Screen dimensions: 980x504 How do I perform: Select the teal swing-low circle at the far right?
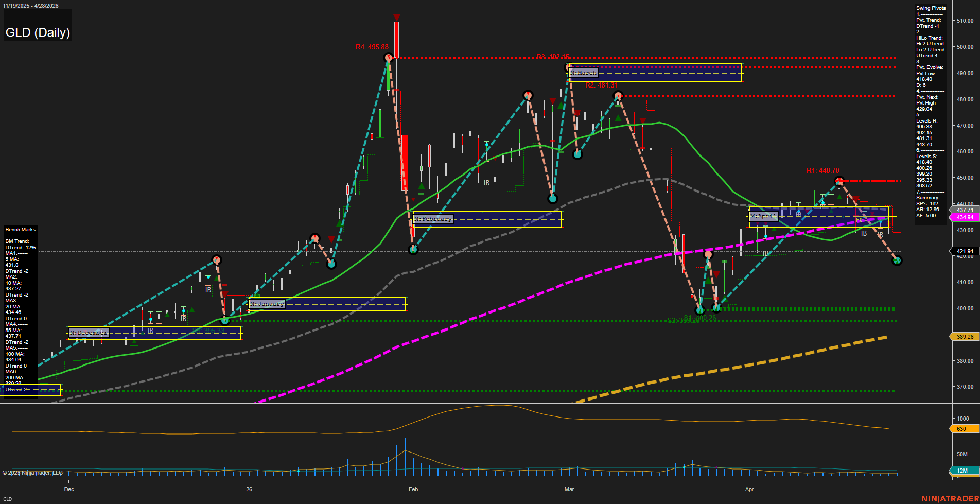pos(898,261)
